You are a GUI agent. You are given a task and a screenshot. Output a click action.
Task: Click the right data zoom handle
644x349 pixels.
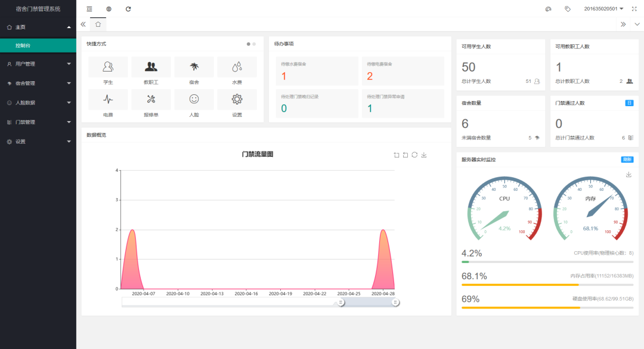tap(395, 302)
